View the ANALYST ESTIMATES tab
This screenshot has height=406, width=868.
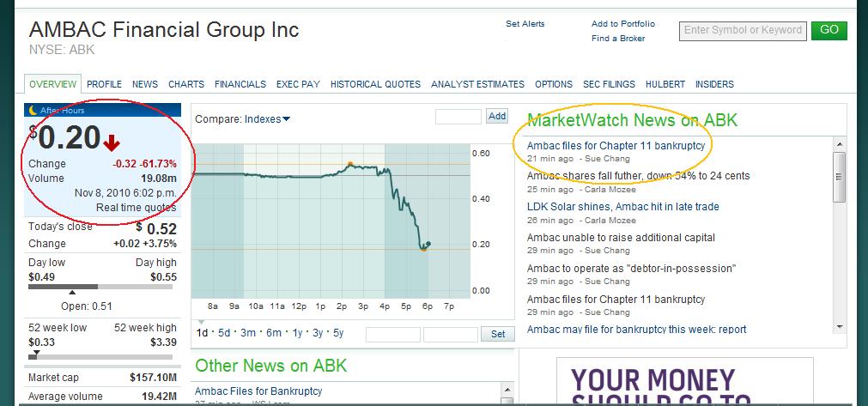477,84
